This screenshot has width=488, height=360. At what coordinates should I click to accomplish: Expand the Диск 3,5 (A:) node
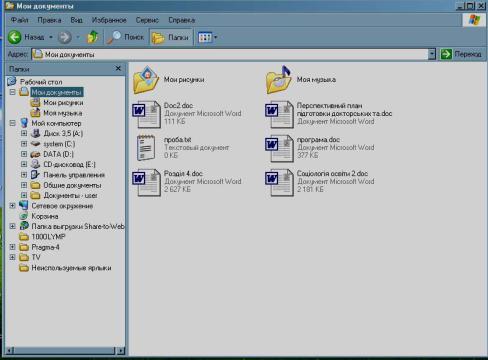(24, 133)
